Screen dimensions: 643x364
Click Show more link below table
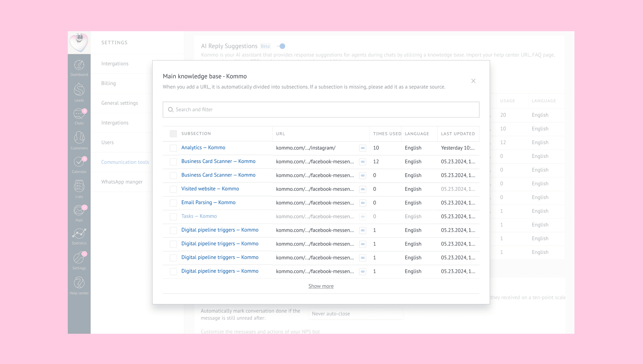[x=321, y=286]
